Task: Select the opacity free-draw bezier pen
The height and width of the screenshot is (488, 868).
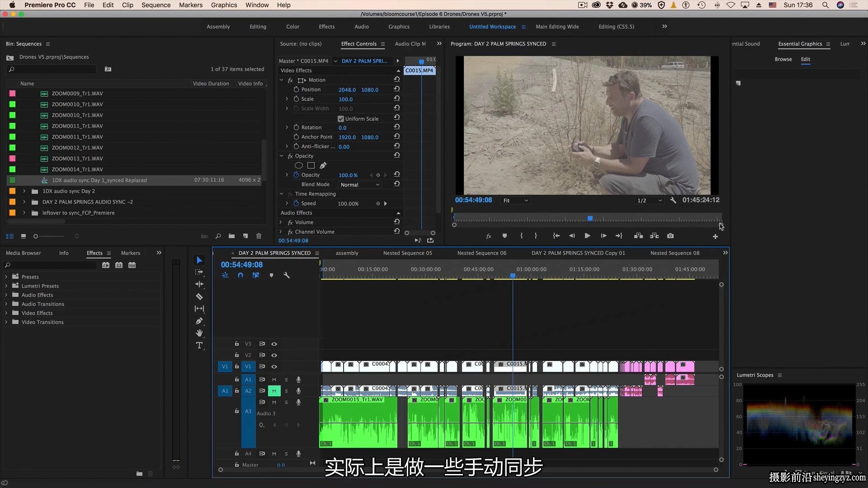Action: pyautogui.click(x=323, y=165)
